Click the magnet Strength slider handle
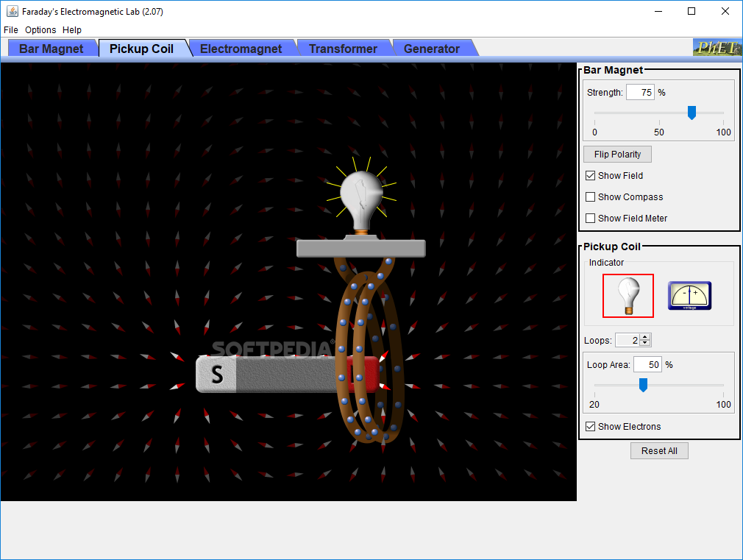This screenshot has height=560, width=743. pyautogui.click(x=692, y=113)
